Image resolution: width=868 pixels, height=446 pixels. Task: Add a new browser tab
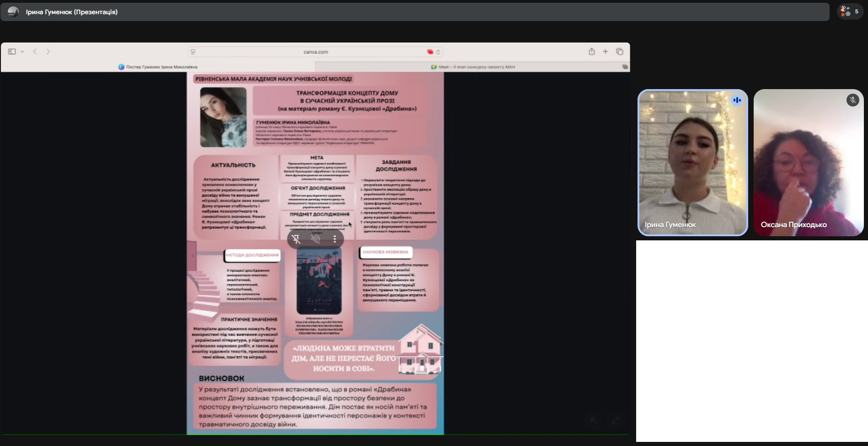605,52
